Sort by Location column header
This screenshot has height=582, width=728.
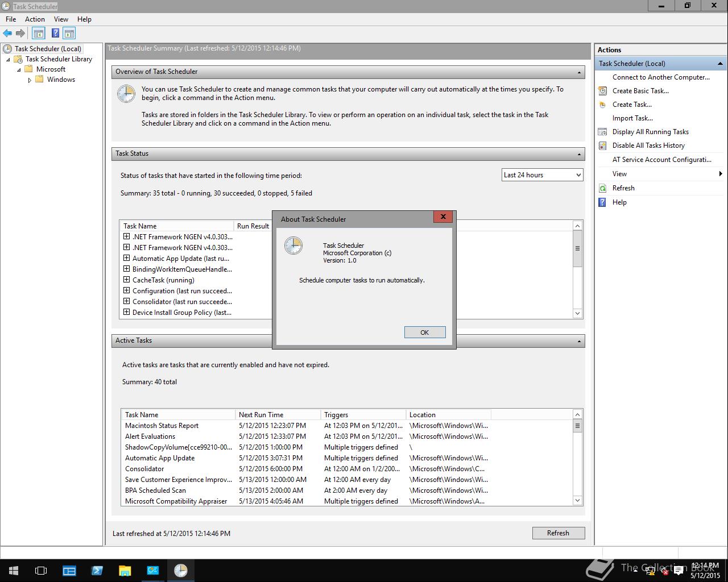[448, 415]
